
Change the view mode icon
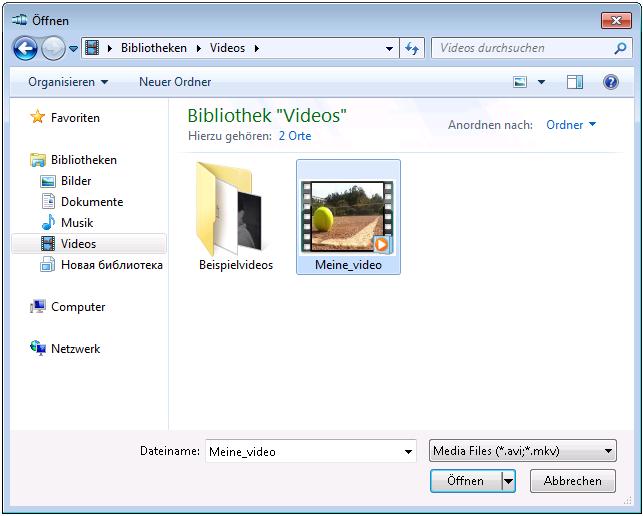coord(520,82)
